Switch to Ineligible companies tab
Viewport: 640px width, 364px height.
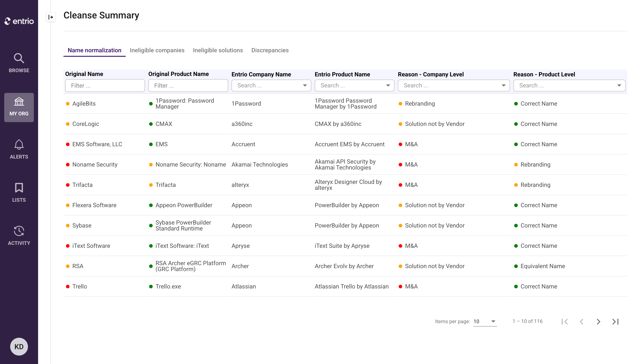[x=157, y=50]
